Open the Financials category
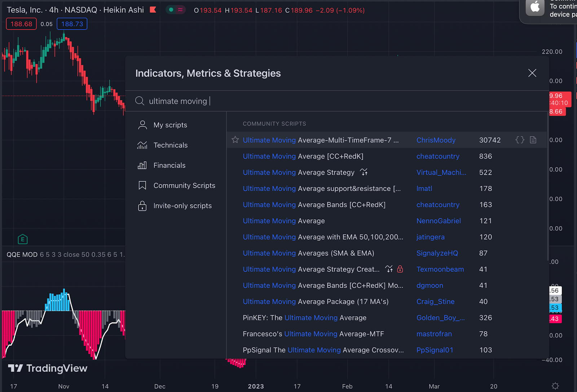 169,165
